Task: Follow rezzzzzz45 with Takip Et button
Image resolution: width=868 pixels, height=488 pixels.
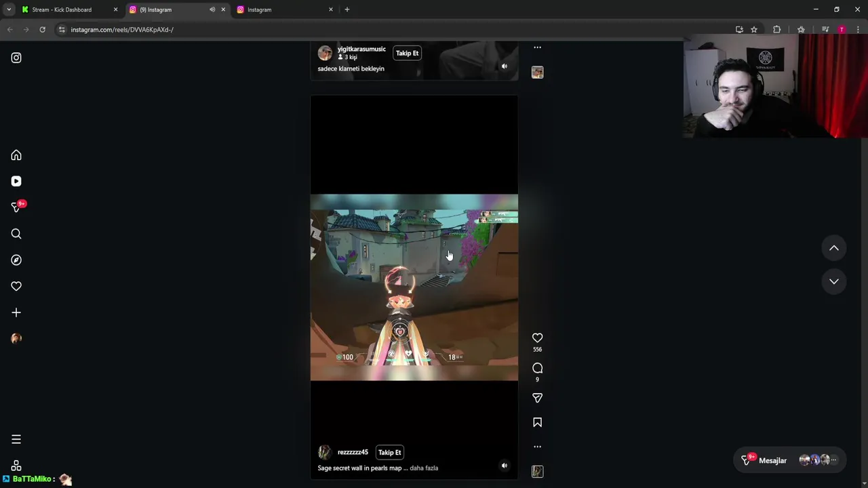Action: (390, 452)
